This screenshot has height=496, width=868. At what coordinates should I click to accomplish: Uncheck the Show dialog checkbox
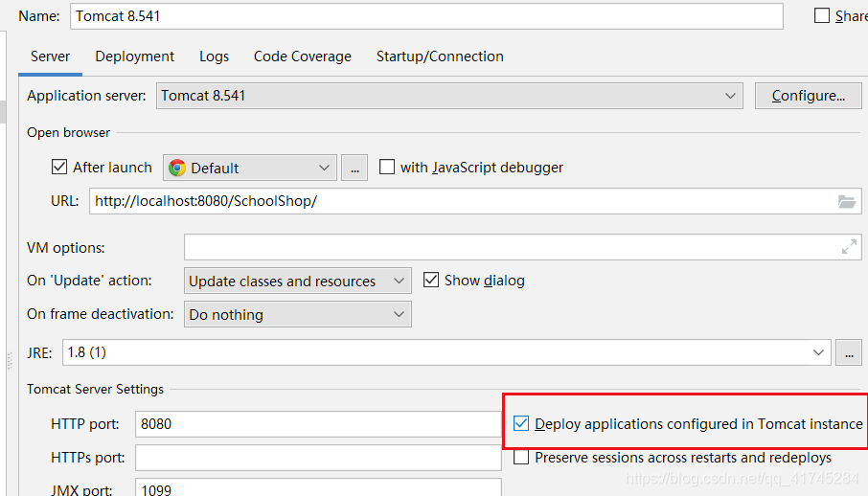pyautogui.click(x=431, y=280)
